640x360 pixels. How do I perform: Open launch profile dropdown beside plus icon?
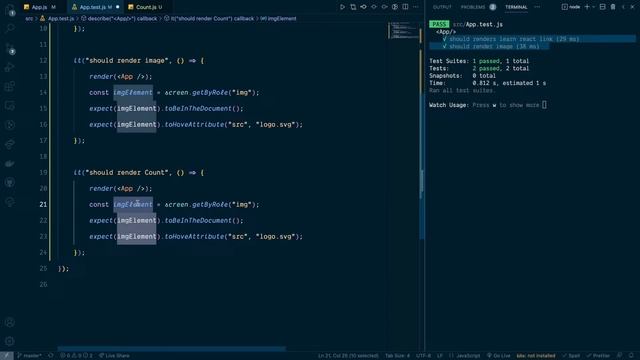pyautogui.click(x=594, y=7)
